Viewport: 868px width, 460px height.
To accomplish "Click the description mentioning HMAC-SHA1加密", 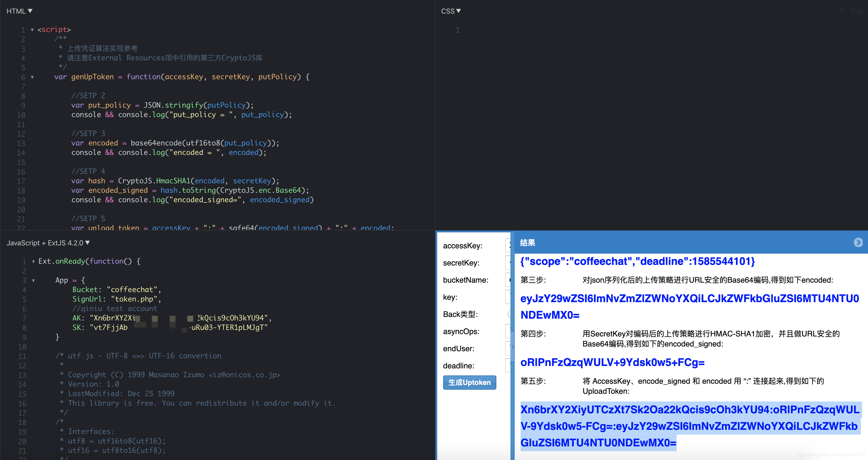I will click(x=711, y=338).
